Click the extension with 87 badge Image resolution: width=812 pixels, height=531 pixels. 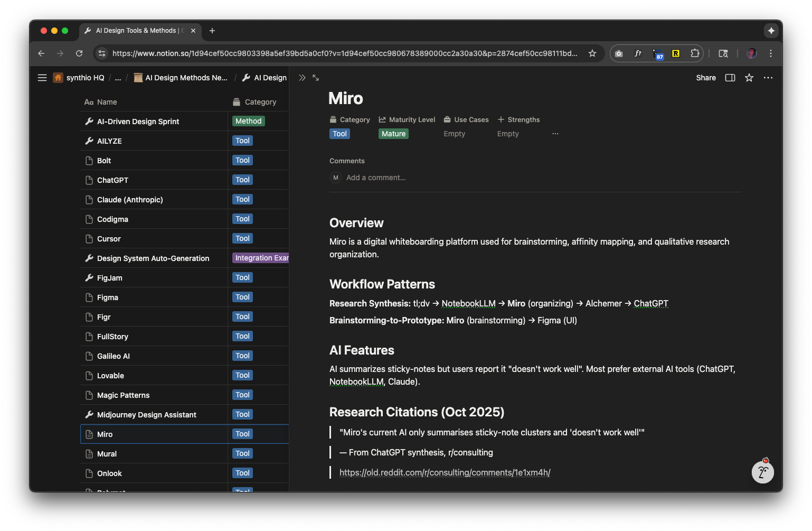click(x=657, y=54)
